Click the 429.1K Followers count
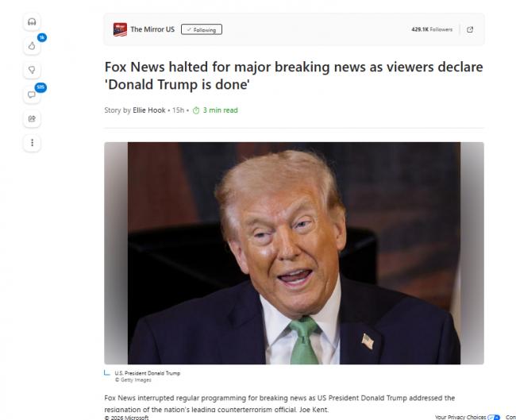Screen dimensions: 516x420 point(432,29)
